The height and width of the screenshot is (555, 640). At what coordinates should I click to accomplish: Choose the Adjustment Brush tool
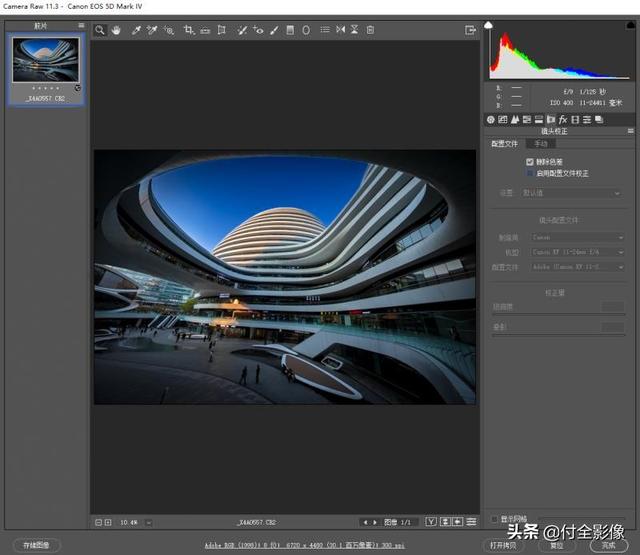click(273, 30)
